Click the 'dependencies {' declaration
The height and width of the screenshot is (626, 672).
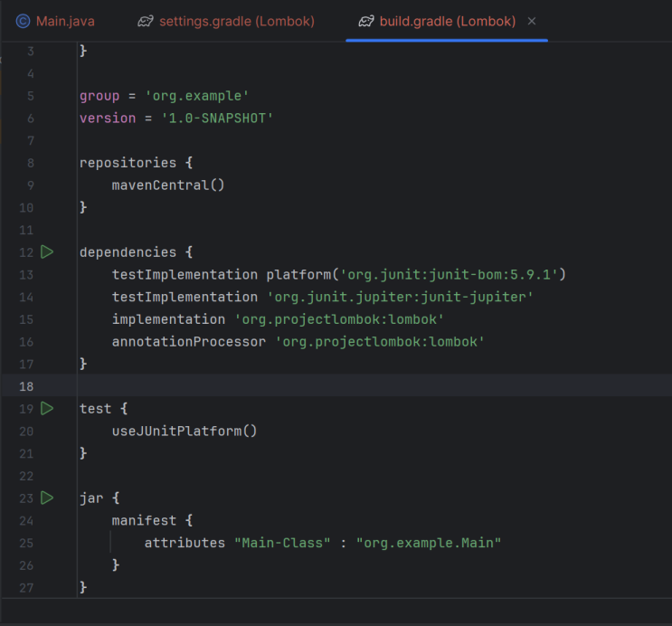137,252
